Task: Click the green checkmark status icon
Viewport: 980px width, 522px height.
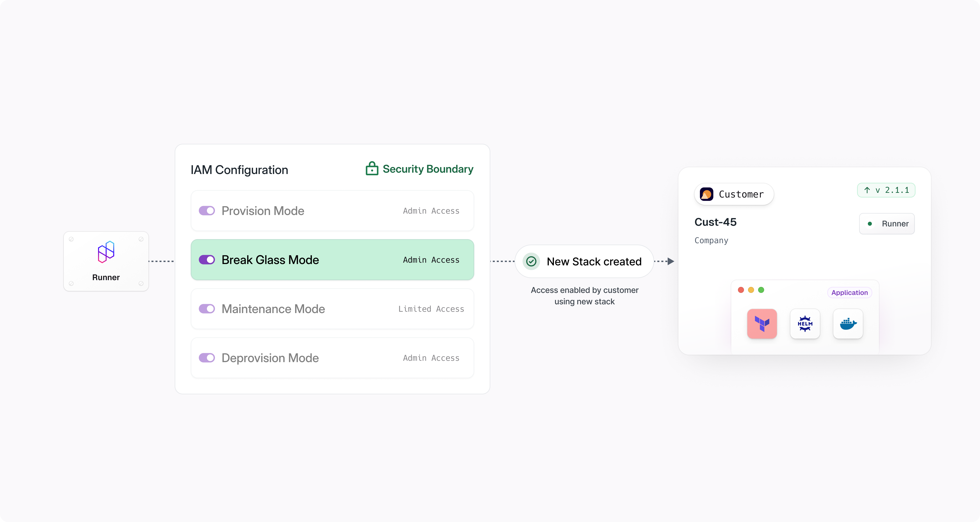Action: 531,261
